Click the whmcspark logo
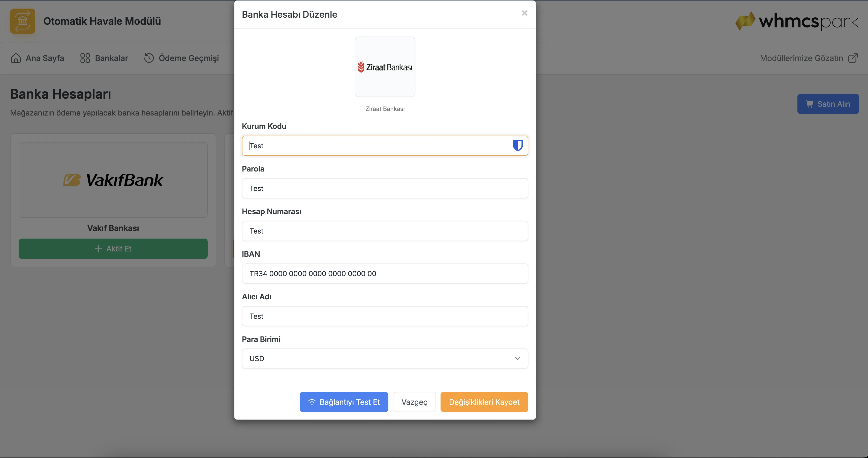868x458 pixels. coord(797,21)
